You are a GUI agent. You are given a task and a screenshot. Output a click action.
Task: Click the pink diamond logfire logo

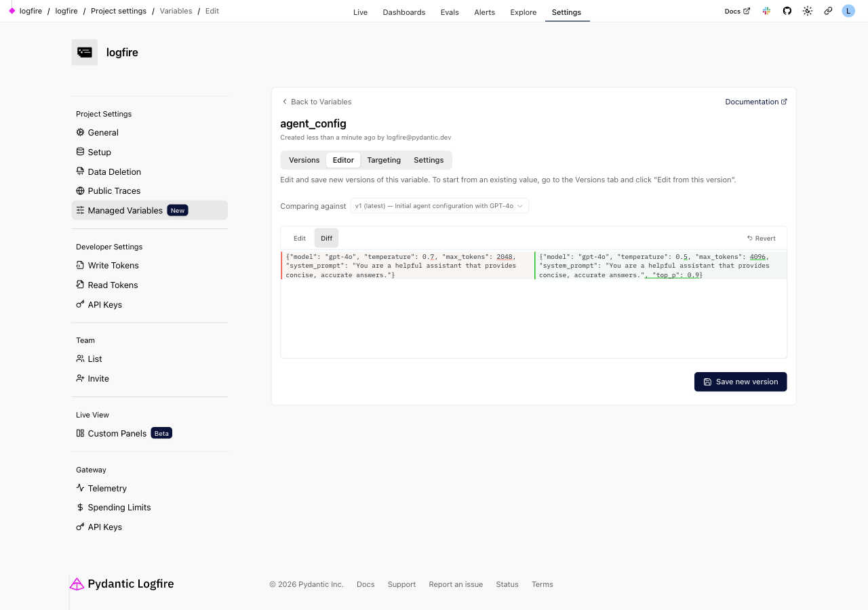coord(12,12)
